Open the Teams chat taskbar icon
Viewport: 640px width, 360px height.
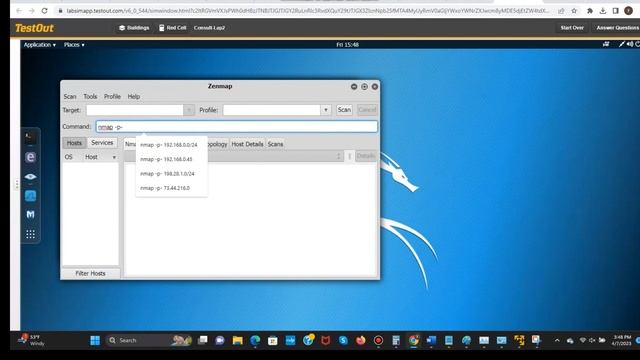220,340
